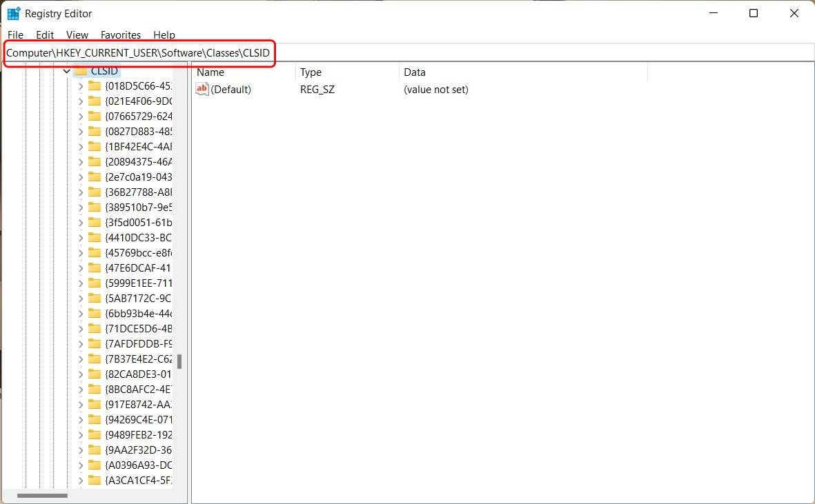The image size is (815, 504).
Task: Click the Data column header
Action: [414, 72]
